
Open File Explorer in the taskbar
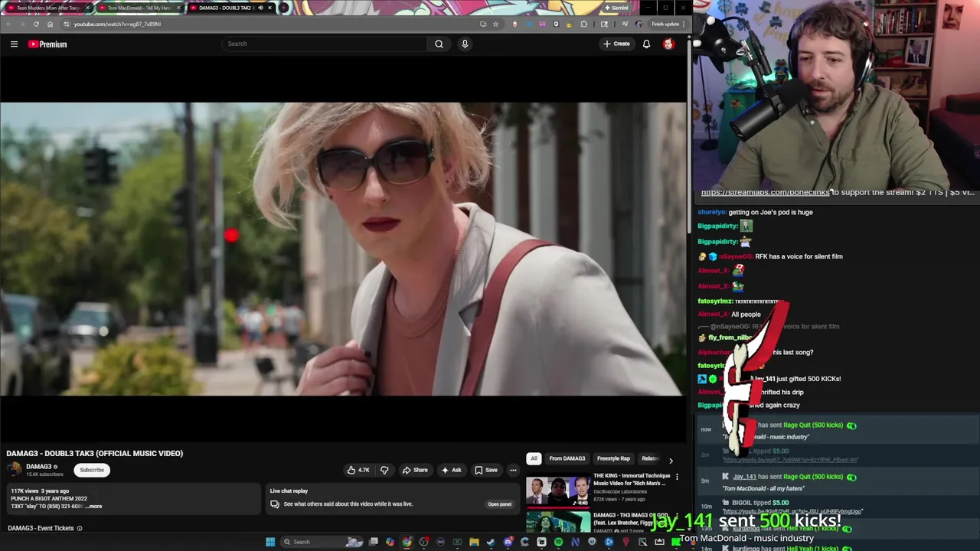(x=474, y=542)
